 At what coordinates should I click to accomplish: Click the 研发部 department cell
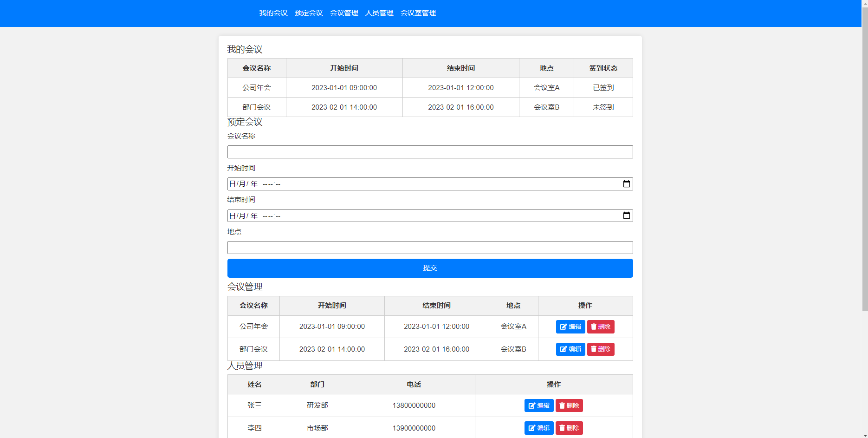(317, 405)
